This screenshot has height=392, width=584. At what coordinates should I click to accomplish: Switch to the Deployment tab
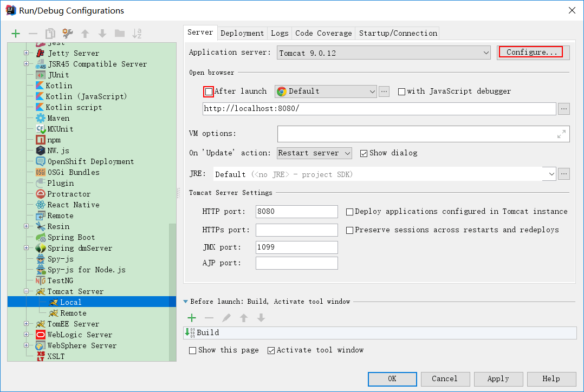coord(242,33)
